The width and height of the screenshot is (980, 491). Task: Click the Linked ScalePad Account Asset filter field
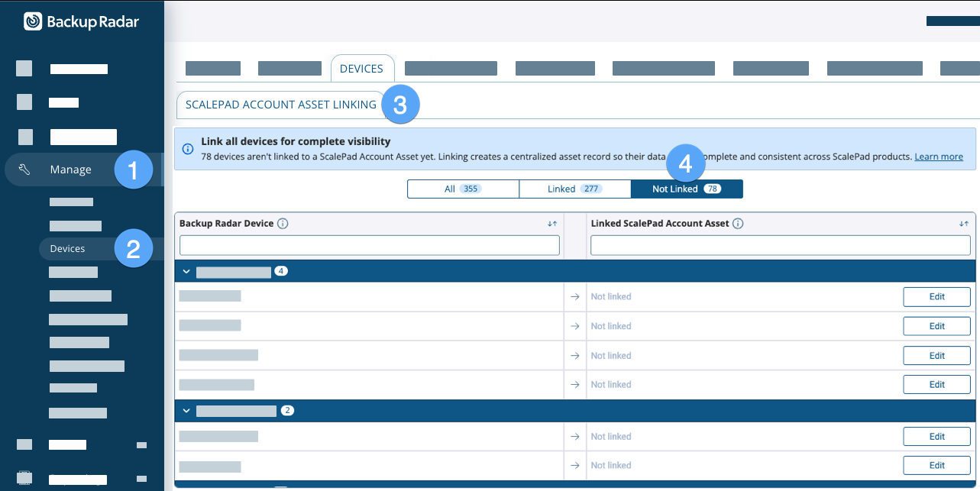781,245
